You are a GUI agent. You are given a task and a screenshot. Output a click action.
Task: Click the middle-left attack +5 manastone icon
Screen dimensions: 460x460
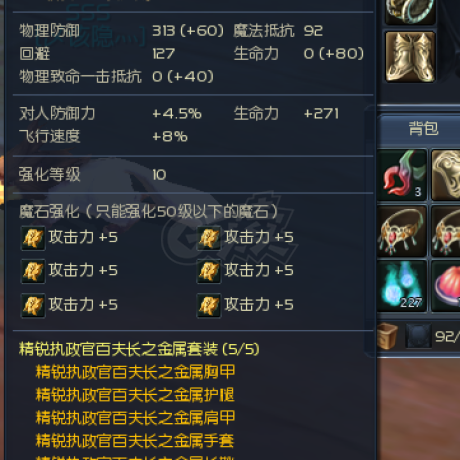pos(33,271)
